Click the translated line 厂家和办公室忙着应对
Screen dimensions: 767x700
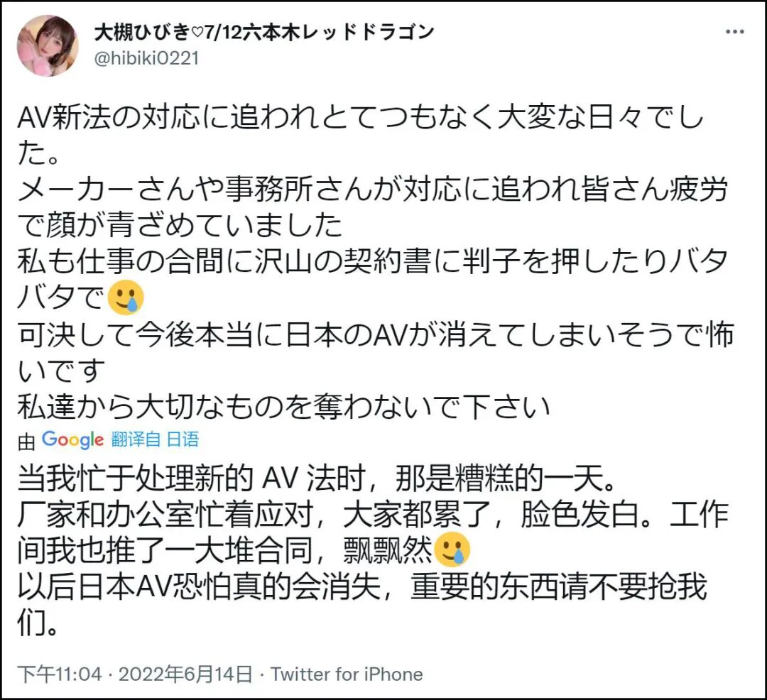[373, 514]
